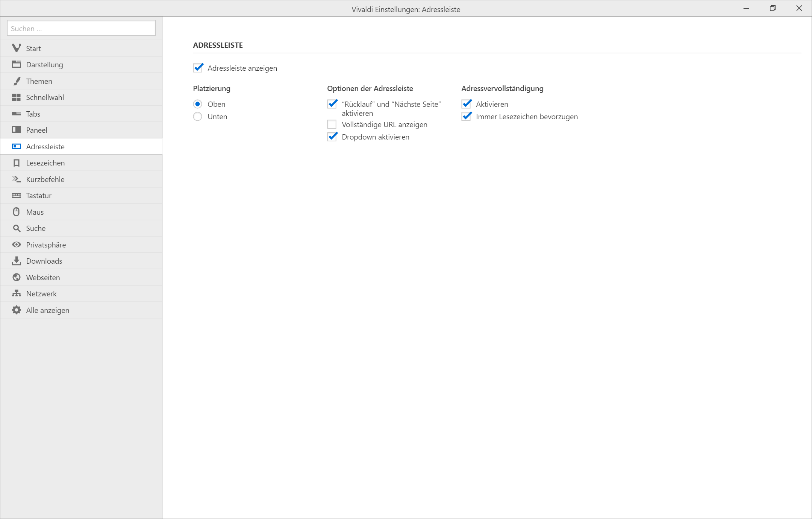Click the Lesezeichen bookmark icon
Screen dimensions: 812x519
(x=16, y=163)
